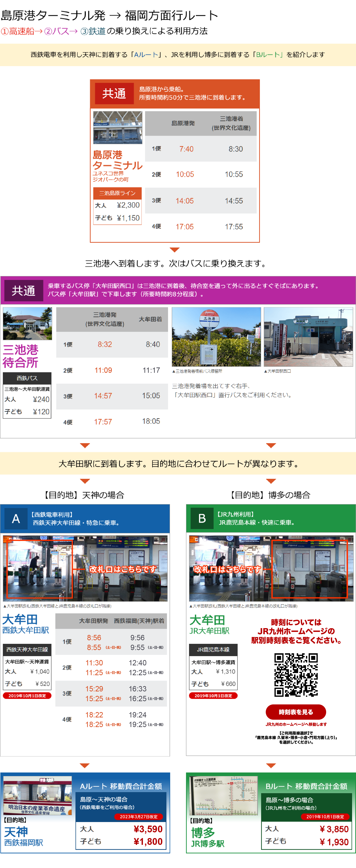356x868 pixels.
Task: Click the 西鉄バス fare header
Action: pyautogui.click(x=27, y=378)
